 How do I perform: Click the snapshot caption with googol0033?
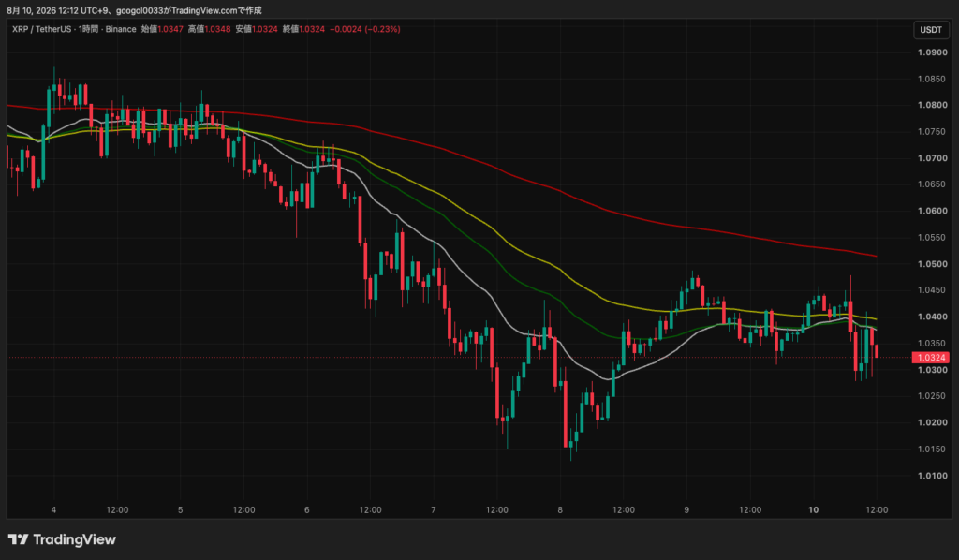coord(134,10)
